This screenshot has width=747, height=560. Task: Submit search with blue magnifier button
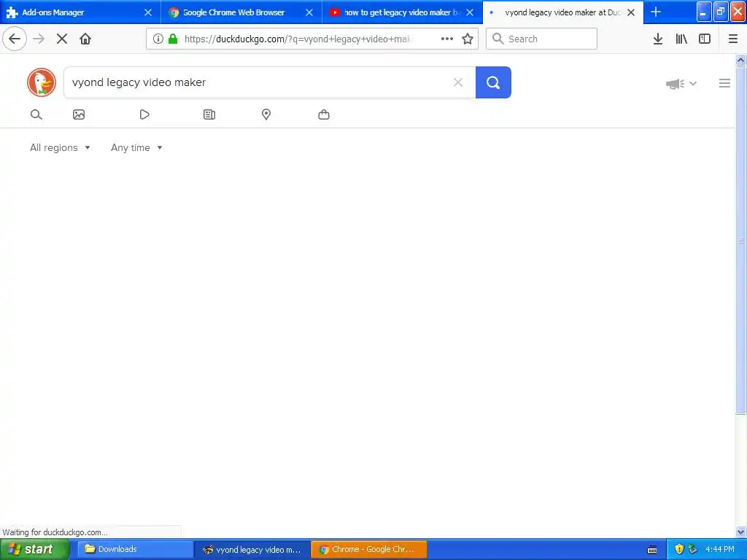(493, 82)
